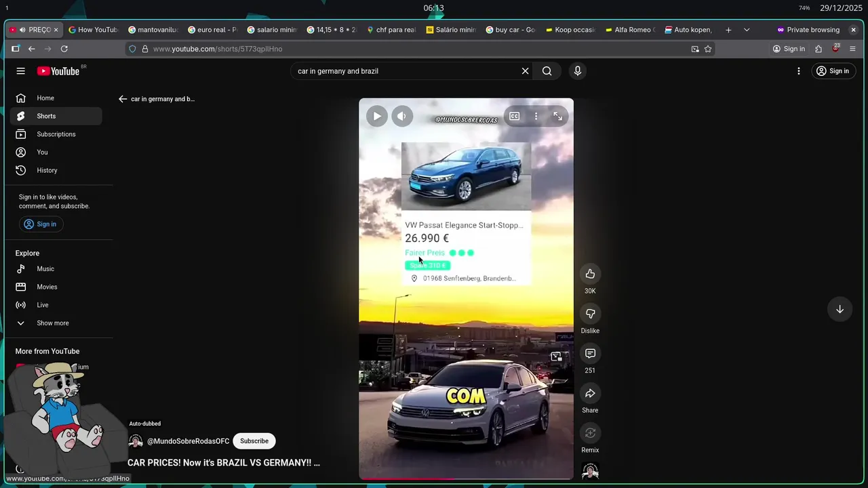This screenshot has width=868, height=488.
Task: Switch to the 'buy car - Go' tab
Action: (x=511, y=30)
